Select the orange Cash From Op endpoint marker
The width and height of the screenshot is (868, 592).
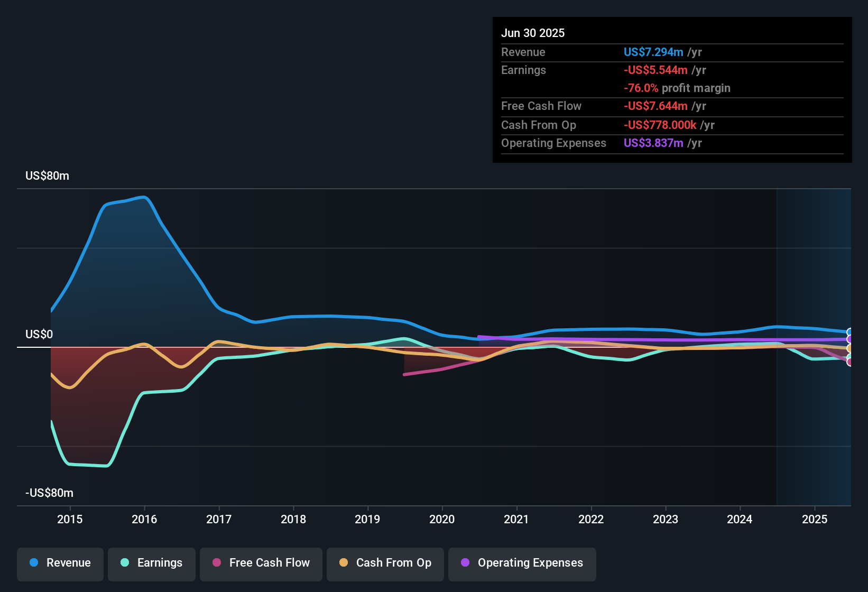coord(849,348)
